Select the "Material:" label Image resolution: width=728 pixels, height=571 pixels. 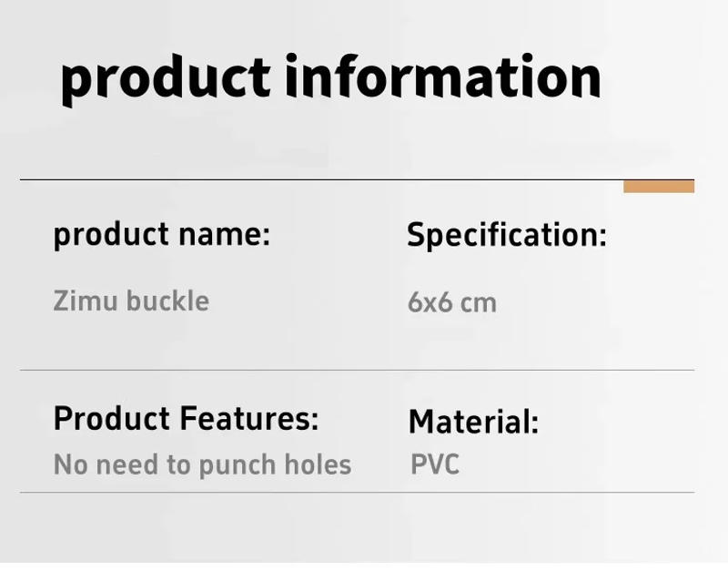click(x=473, y=422)
